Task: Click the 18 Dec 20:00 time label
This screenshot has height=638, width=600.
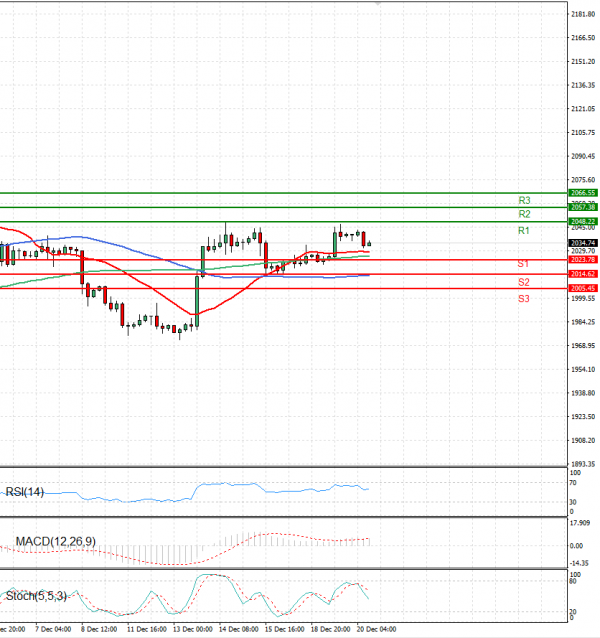Action: 330,629
